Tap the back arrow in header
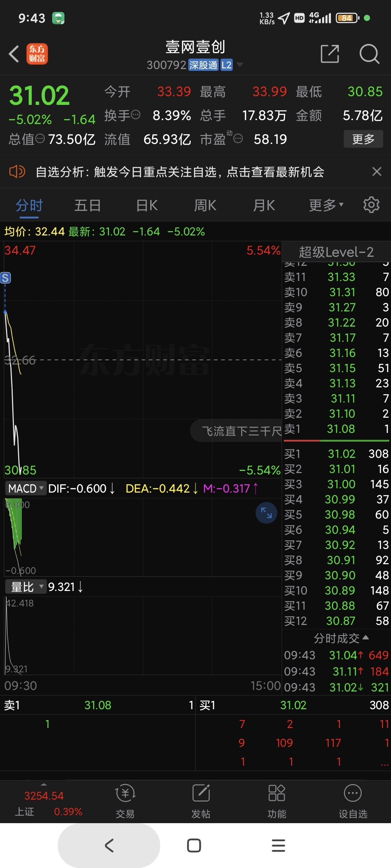This screenshot has height=868, width=391. click(14, 54)
